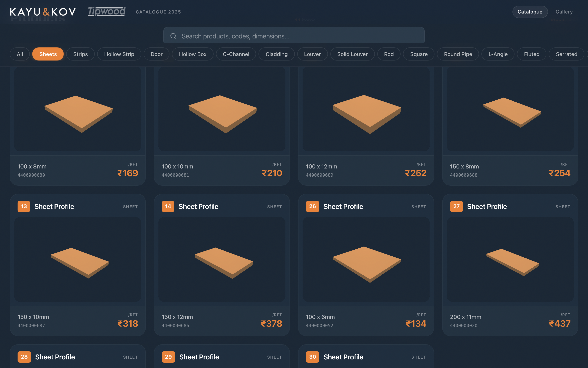Filter by L-Angle category

[498, 54]
